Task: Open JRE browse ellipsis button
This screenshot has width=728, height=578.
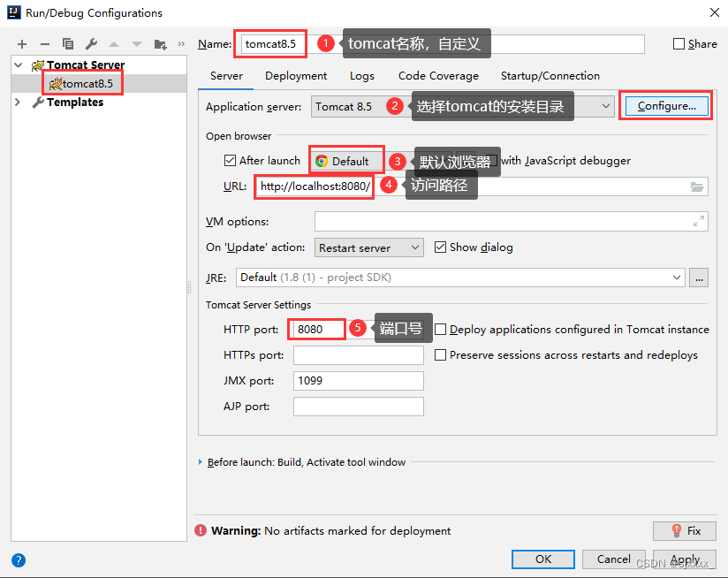Action: point(699,278)
